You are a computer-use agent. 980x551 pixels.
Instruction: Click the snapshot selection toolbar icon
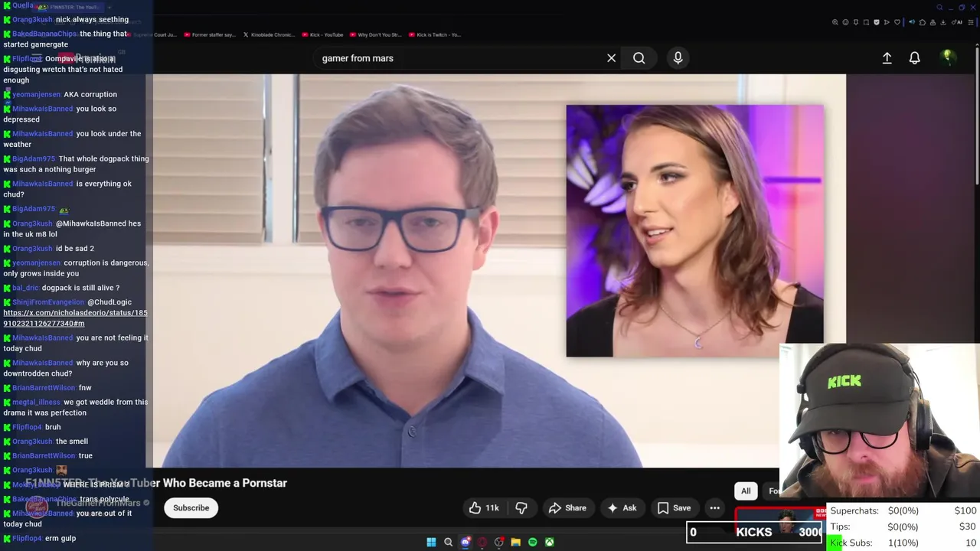click(866, 22)
